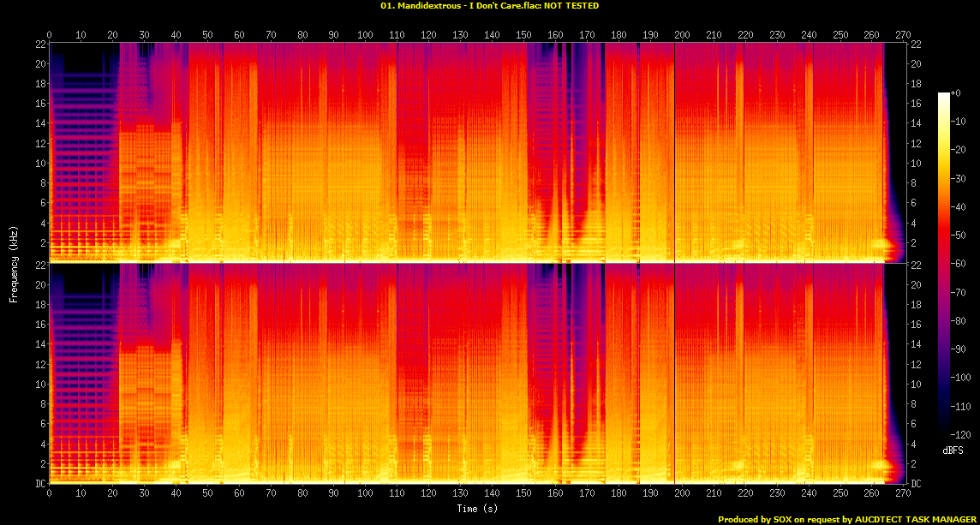
Task: Click the file title text at top
Action: click(489, 6)
